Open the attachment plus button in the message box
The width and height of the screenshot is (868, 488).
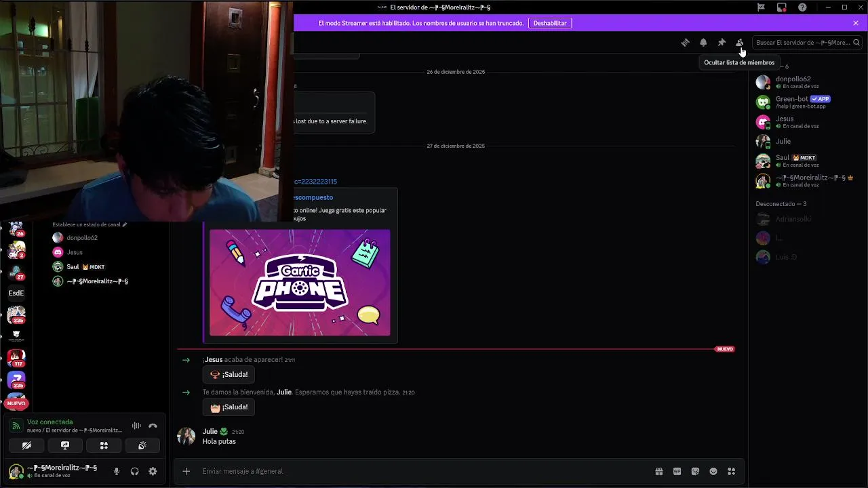pyautogui.click(x=186, y=471)
